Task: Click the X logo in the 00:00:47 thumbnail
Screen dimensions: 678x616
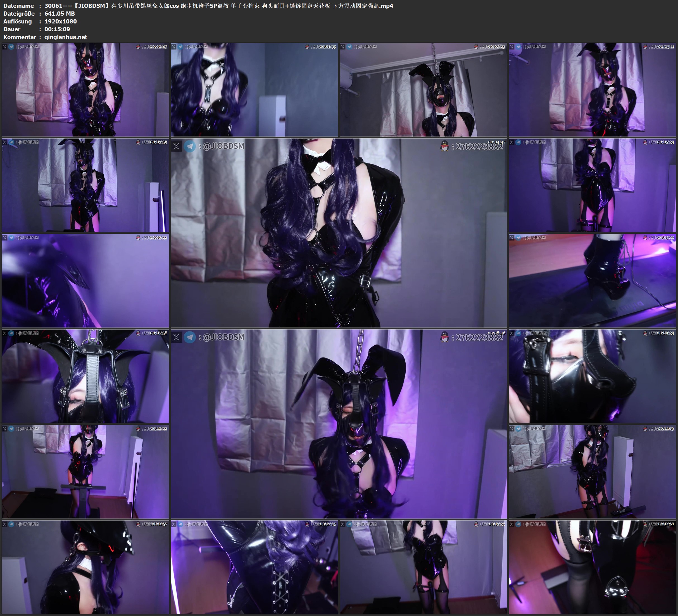Action: [x=5, y=47]
